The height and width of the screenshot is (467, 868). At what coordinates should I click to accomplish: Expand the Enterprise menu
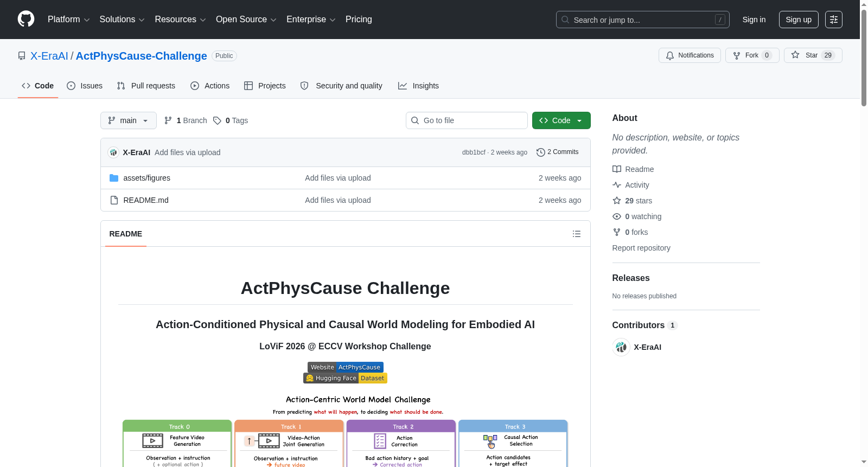pos(311,20)
